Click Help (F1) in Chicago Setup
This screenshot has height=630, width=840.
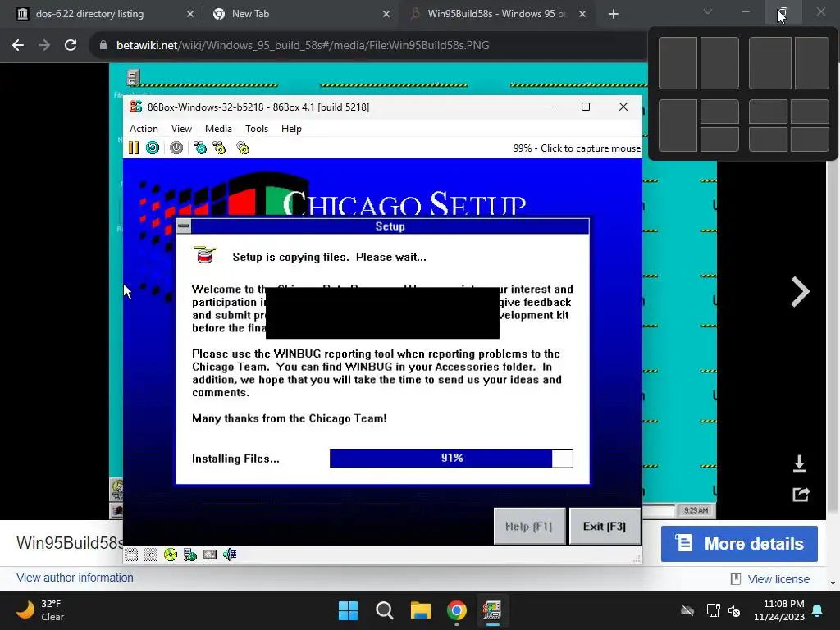[528, 526]
